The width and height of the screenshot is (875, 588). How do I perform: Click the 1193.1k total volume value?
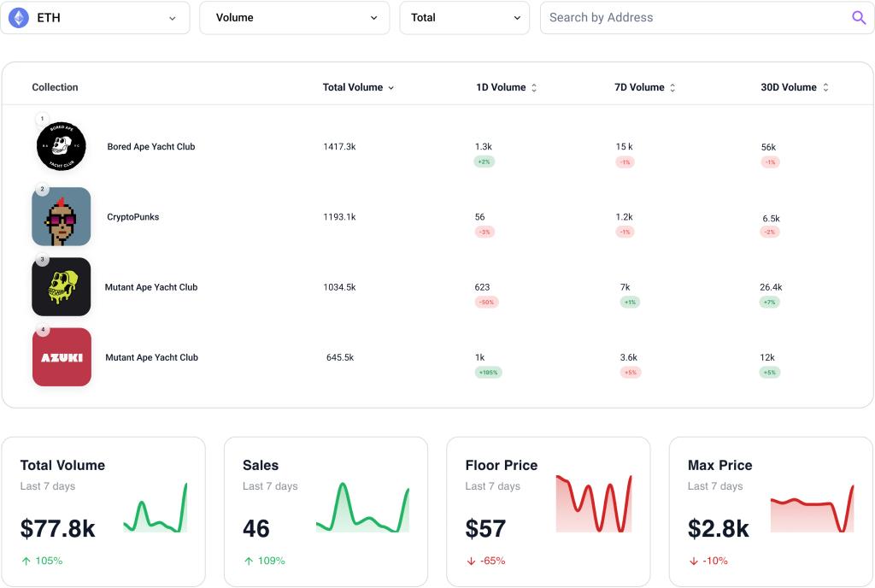(339, 217)
